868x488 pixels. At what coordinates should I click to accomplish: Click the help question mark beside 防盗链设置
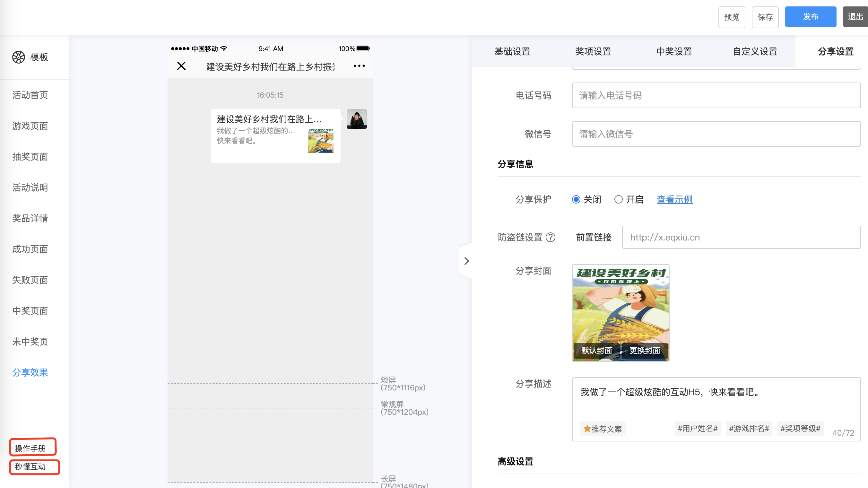pos(550,237)
